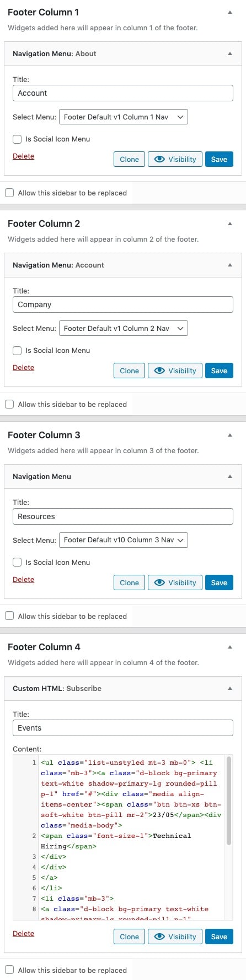Collapse the Custom HTML: Subscribe widget
Screen dimensions: 246x980
point(230,688)
